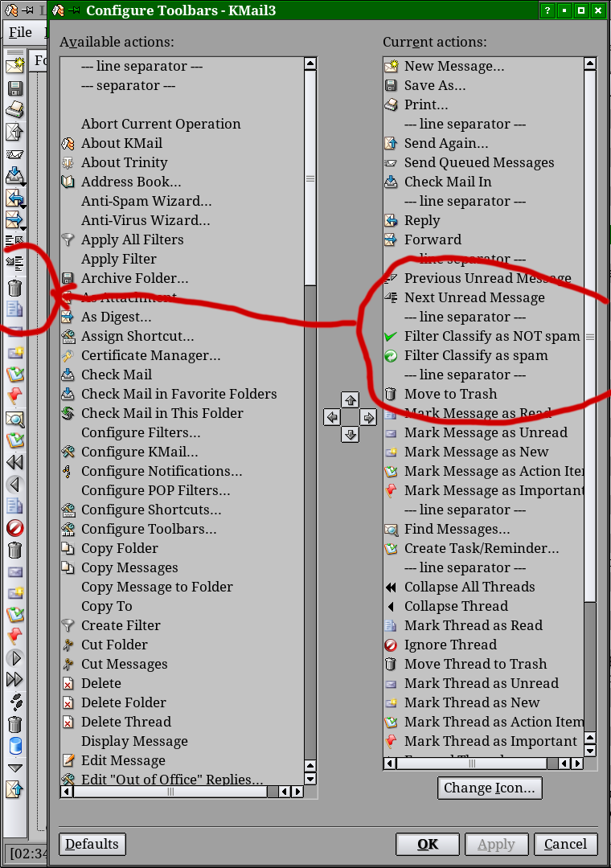
Task: Open the File menu in KMail window
Action: 20,33
